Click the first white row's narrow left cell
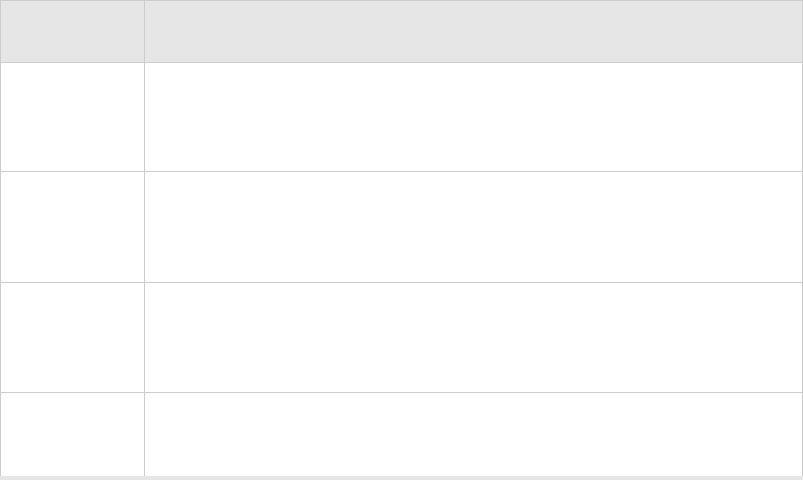Screen dimensions: 803x480 [72, 117]
